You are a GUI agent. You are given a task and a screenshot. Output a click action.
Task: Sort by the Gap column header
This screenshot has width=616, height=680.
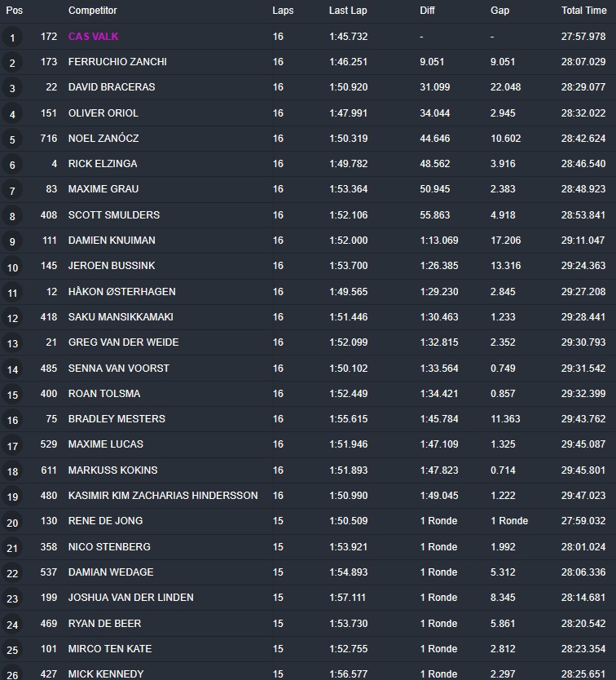click(500, 11)
